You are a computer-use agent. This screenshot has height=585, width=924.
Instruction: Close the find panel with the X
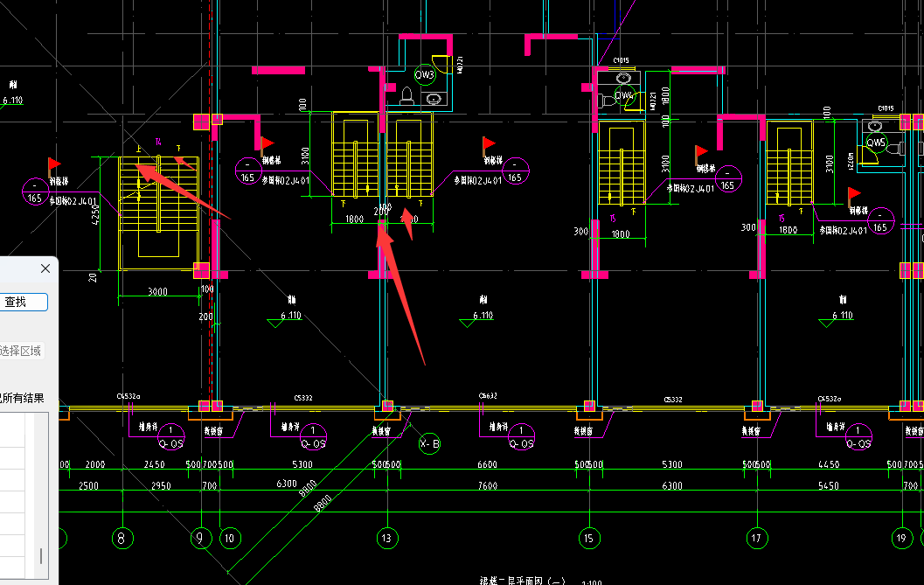point(45,268)
